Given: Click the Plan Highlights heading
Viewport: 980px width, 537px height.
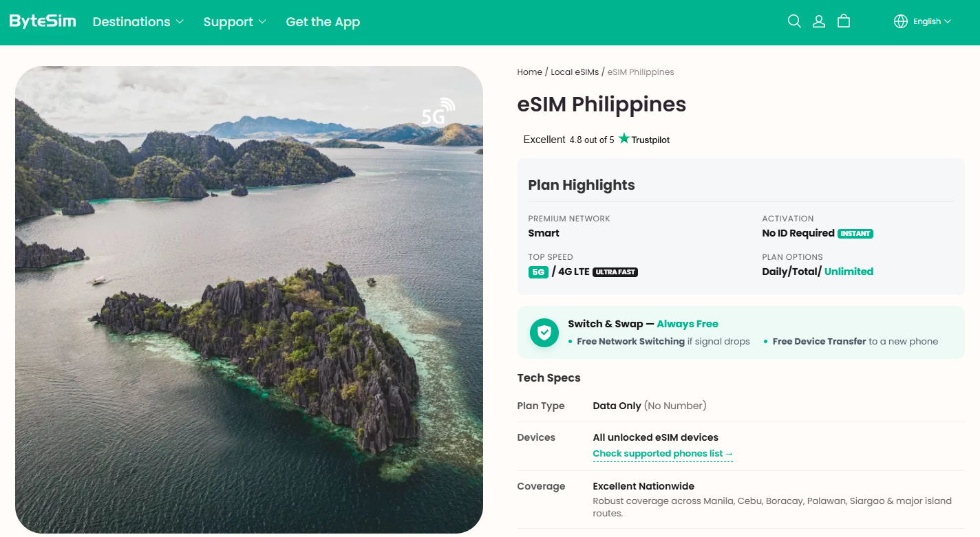Looking at the screenshot, I should click(582, 185).
